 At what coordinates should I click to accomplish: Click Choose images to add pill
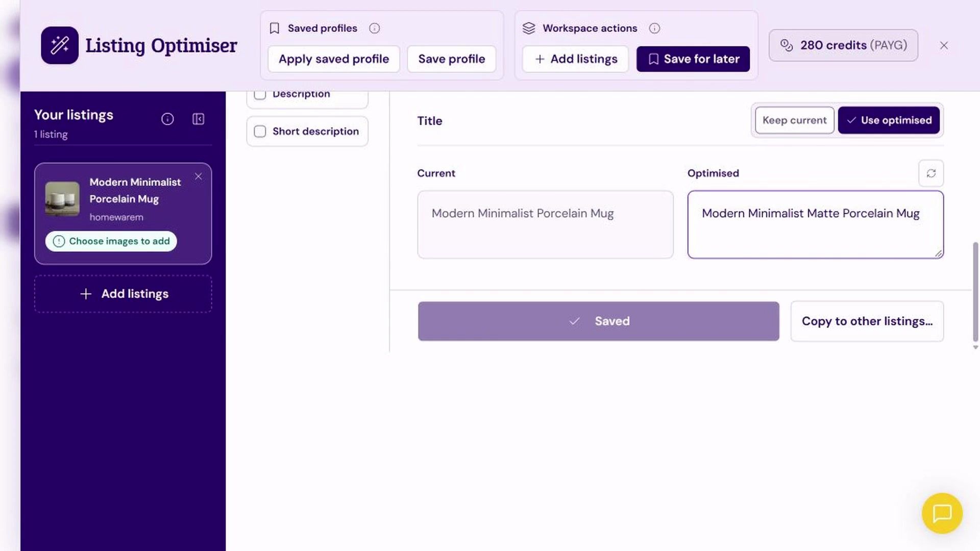[x=111, y=241]
